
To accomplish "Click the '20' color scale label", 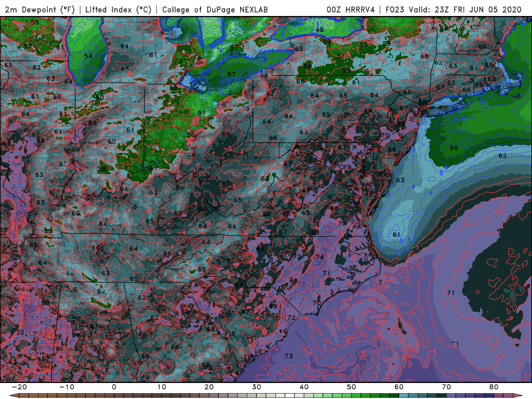I will pyautogui.click(x=209, y=387).
